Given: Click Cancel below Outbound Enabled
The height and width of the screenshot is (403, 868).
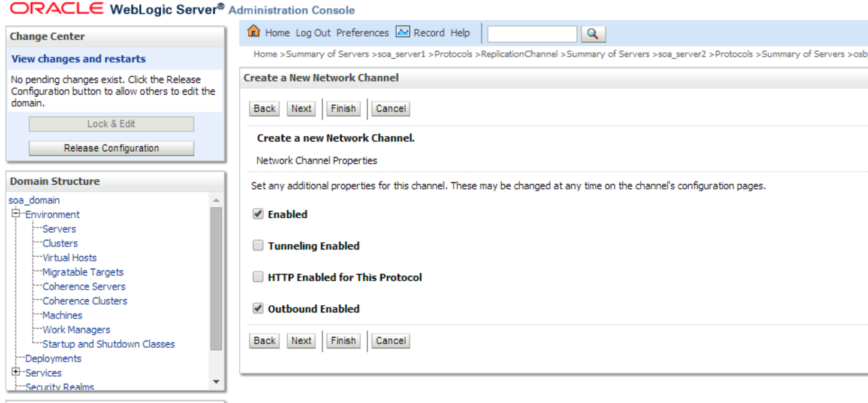Looking at the screenshot, I should pos(391,341).
